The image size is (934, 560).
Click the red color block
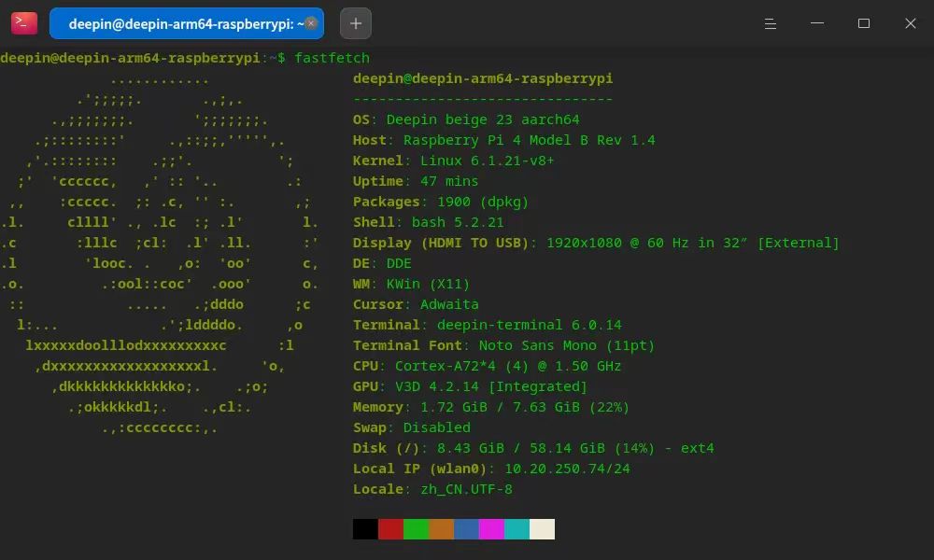click(390, 529)
